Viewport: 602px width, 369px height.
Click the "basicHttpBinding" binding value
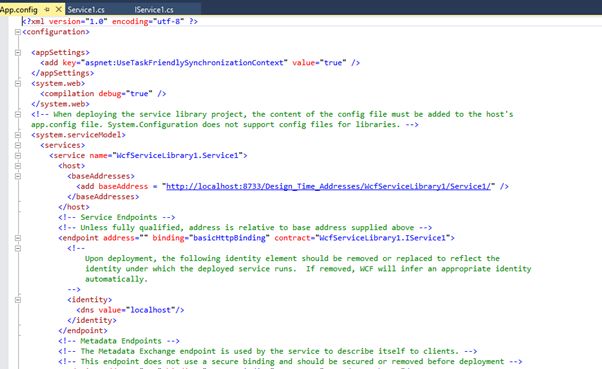(x=229, y=238)
